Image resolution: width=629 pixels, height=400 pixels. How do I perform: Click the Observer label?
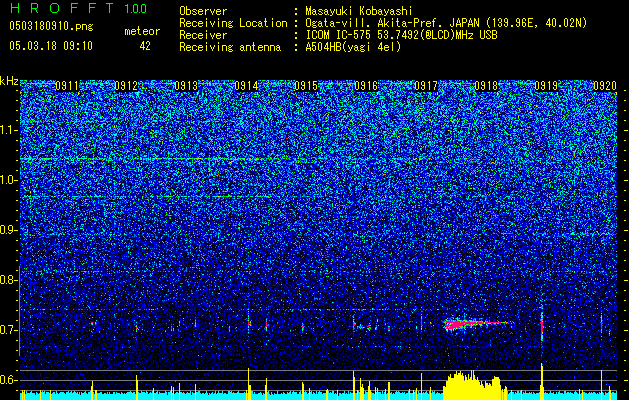click(203, 11)
